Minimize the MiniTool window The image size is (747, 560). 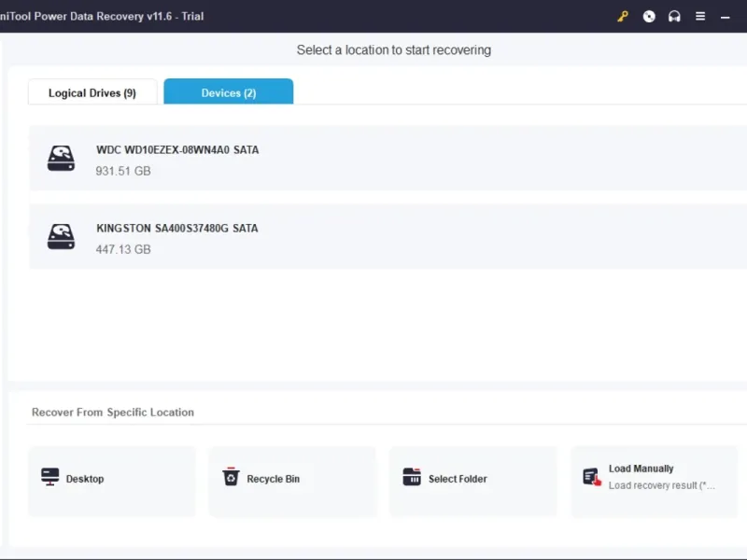(726, 17)
